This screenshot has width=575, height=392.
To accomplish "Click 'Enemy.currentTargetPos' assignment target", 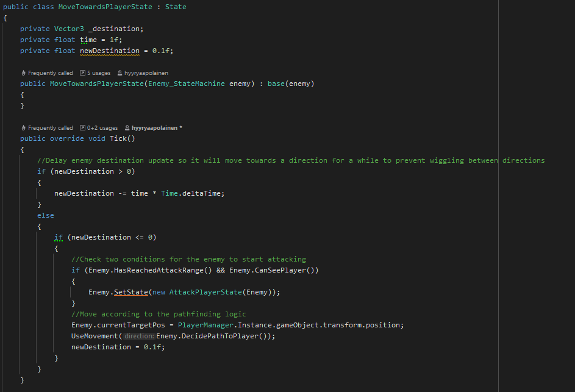I will (x=118, y=326).
